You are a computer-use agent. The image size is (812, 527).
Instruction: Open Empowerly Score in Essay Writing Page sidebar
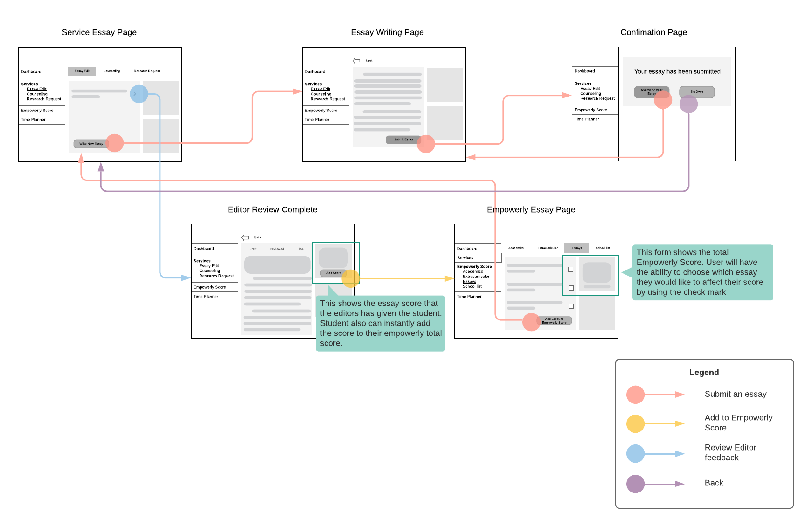[x=321, y=111]
